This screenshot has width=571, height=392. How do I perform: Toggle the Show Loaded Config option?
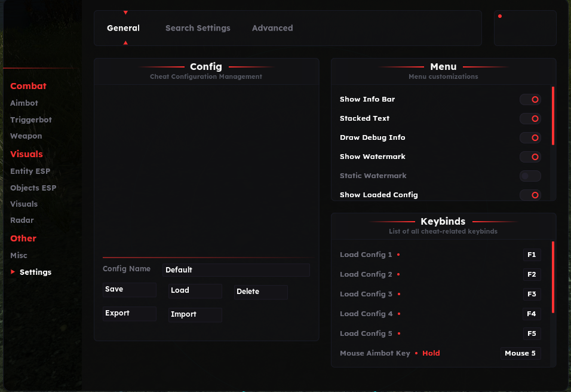[x=530, y=195]
